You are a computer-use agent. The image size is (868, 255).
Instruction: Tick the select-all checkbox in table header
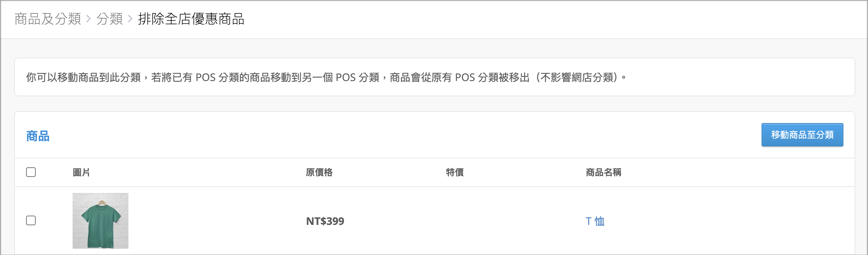(x=31, y=172)
